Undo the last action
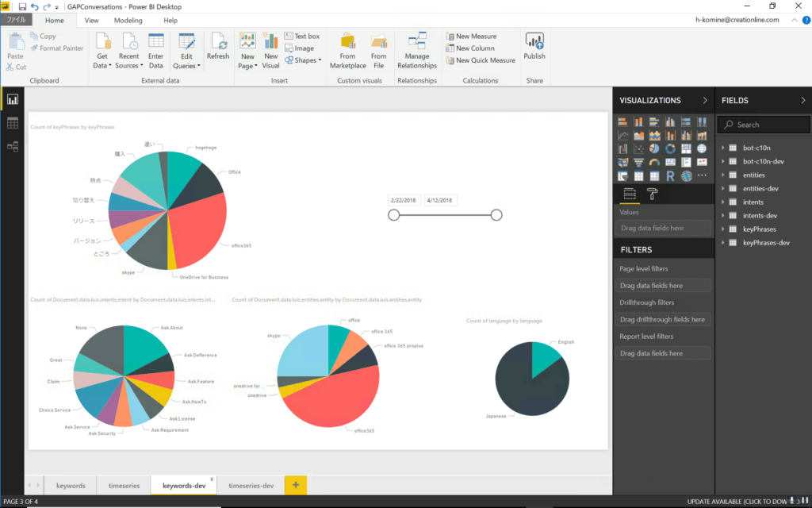The height and width of the screenshot is (508, 812). [35, 6]
